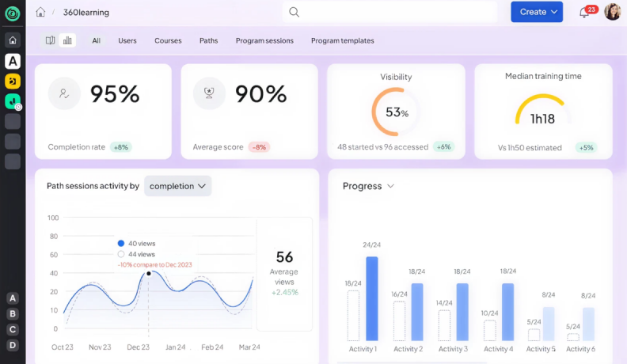Image resolution: width=627 pixels, height=364 pixels.
Task: Click the 95% completion rate value
Action: point(115,94)
